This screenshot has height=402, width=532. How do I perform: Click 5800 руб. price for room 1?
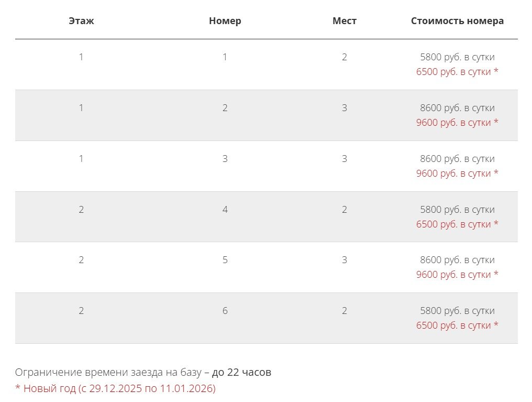tap(457, 57)
